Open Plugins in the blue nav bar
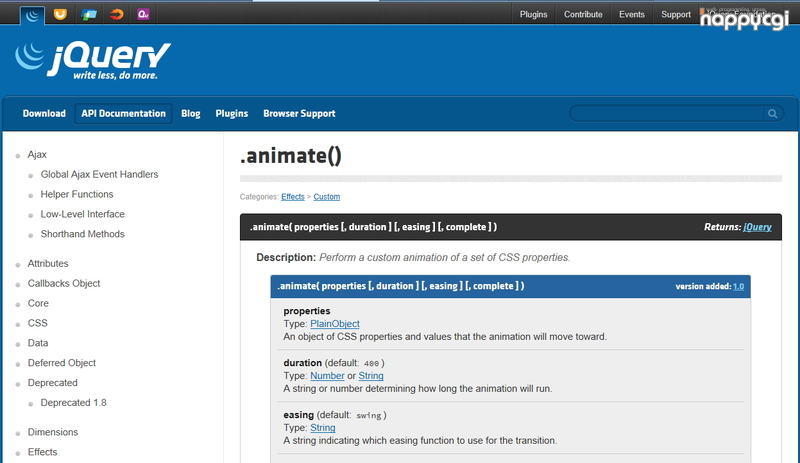Image resolution: width=800 pixels, height=463 pixels. click(232, 113)
